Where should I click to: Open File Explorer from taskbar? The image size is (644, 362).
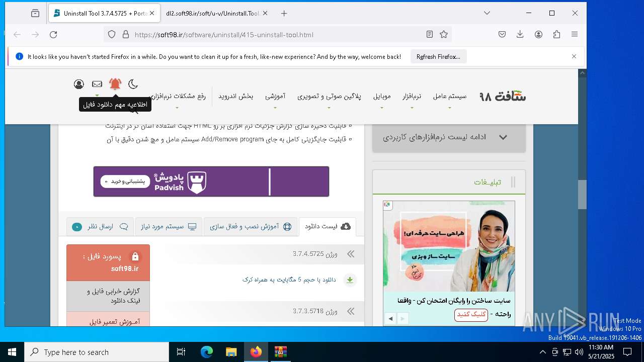pyautogui.click(x=231, y=352)
